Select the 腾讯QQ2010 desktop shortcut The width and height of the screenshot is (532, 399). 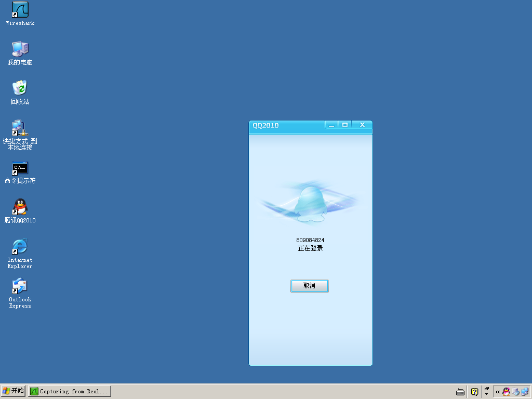20,211
